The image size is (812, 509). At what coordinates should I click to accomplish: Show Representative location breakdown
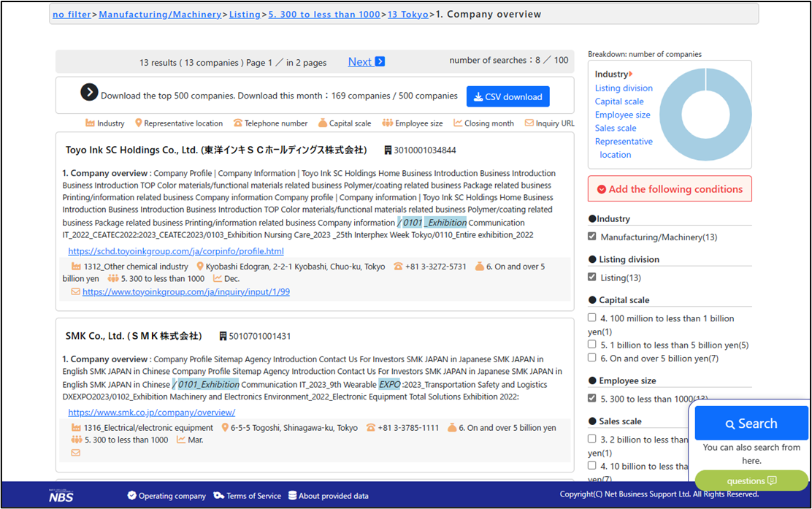pos(624,148)
